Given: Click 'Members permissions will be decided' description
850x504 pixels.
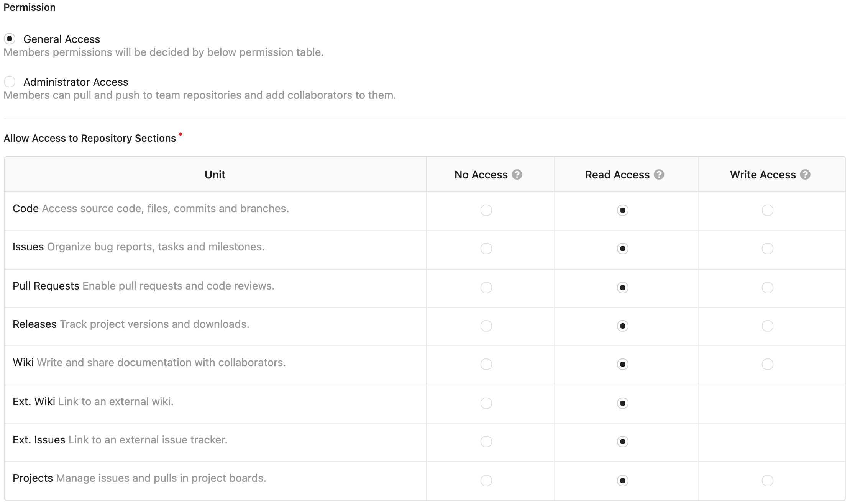Looking at the screenshot, I should pyautogui.click(x=164, y=52).
